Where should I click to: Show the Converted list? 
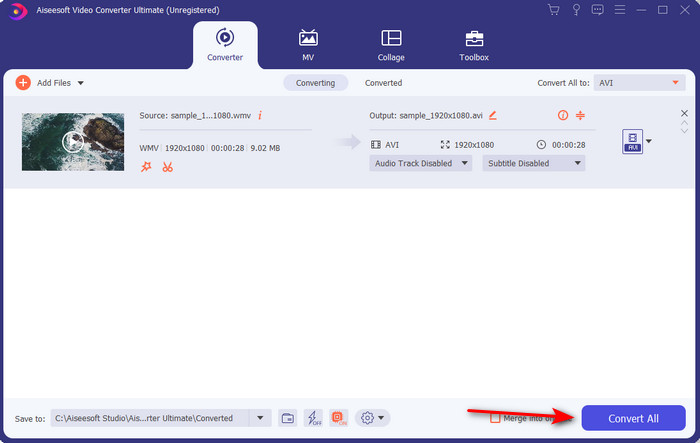[383, 83]
